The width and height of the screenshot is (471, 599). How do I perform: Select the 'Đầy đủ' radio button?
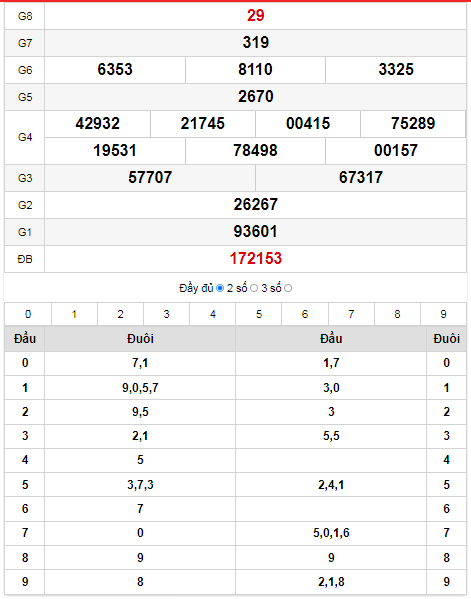tap(220, 288)
